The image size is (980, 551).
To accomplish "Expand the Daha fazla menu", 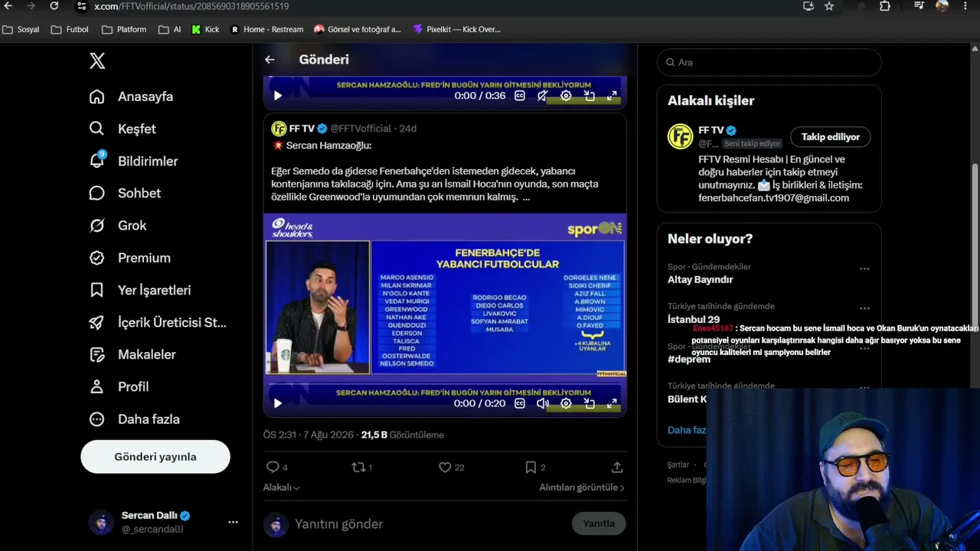I will point(134,419).
